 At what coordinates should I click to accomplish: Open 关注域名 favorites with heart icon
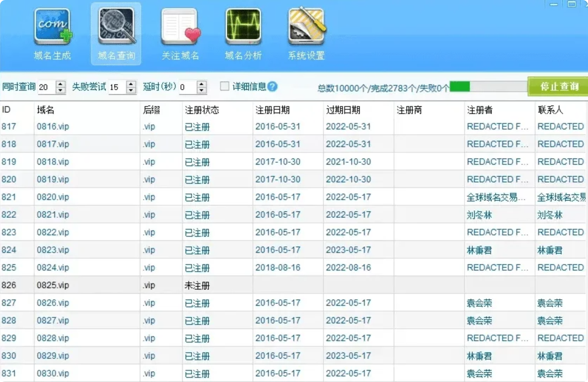coord(180,34)
